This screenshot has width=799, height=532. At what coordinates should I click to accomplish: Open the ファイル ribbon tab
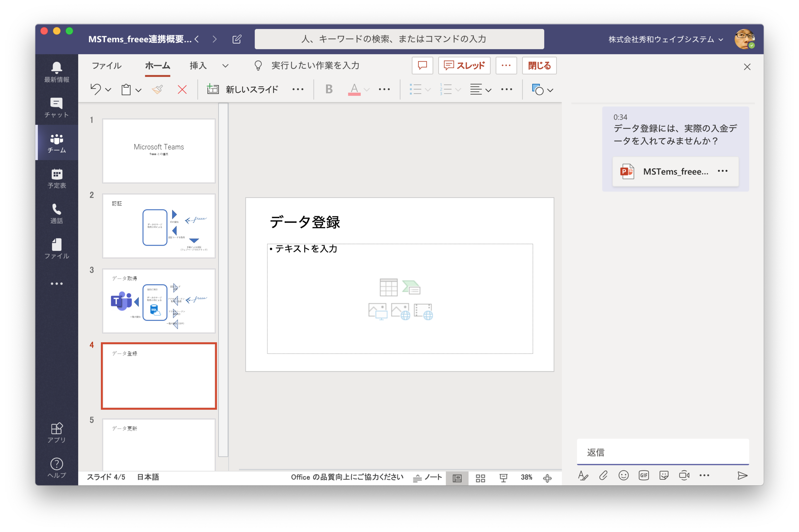(x=106, y=65)
